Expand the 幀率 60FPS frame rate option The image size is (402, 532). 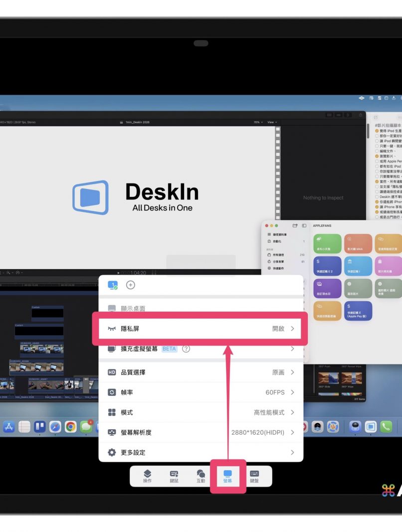(x=201, y=392)
